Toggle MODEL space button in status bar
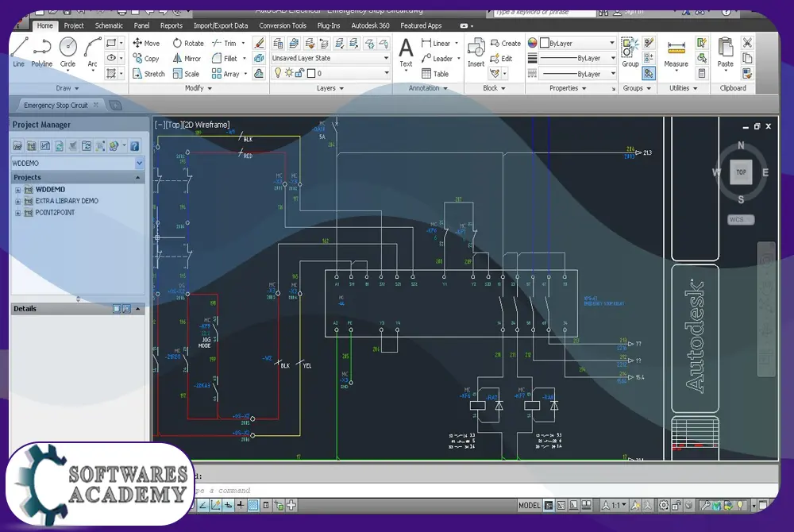794x532 pixels. point(529,505)
